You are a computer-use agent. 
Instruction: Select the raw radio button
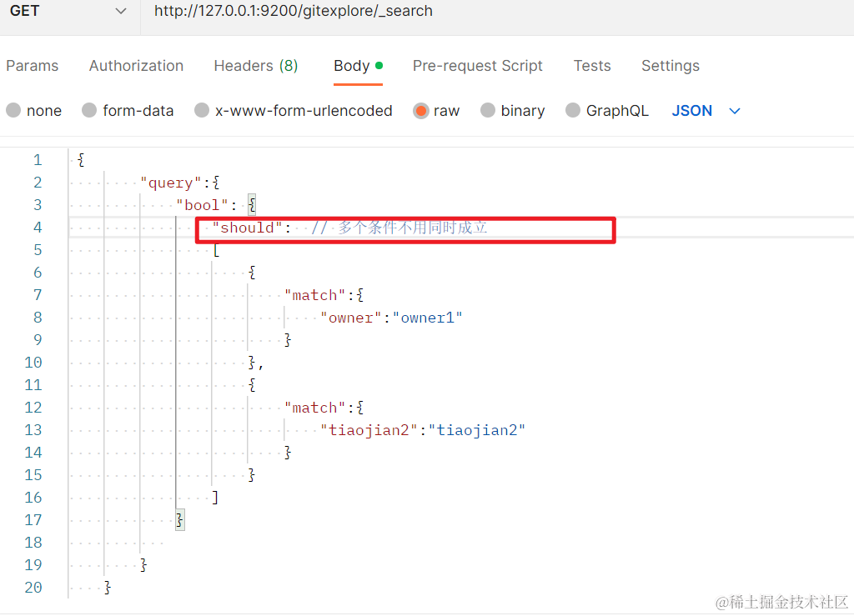(x=420, y=111)
